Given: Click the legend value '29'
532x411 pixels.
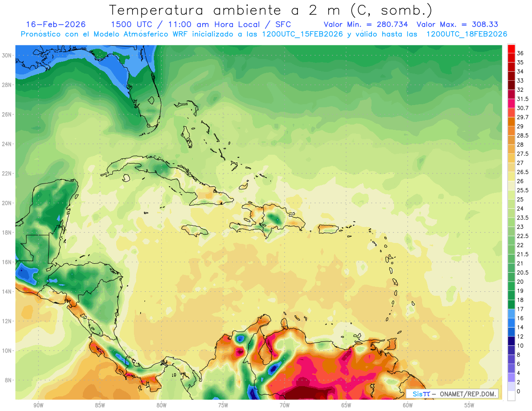Looking at the screenshot, I should (x=520, y=126).
